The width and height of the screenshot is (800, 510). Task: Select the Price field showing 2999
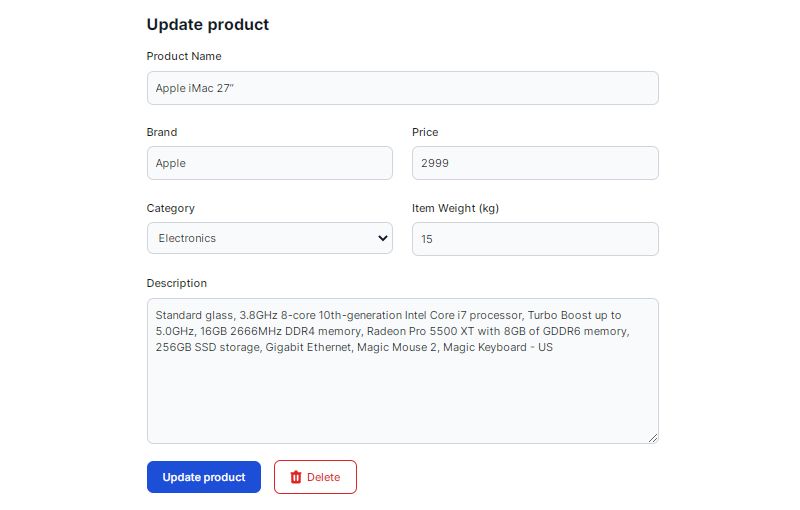535,163
